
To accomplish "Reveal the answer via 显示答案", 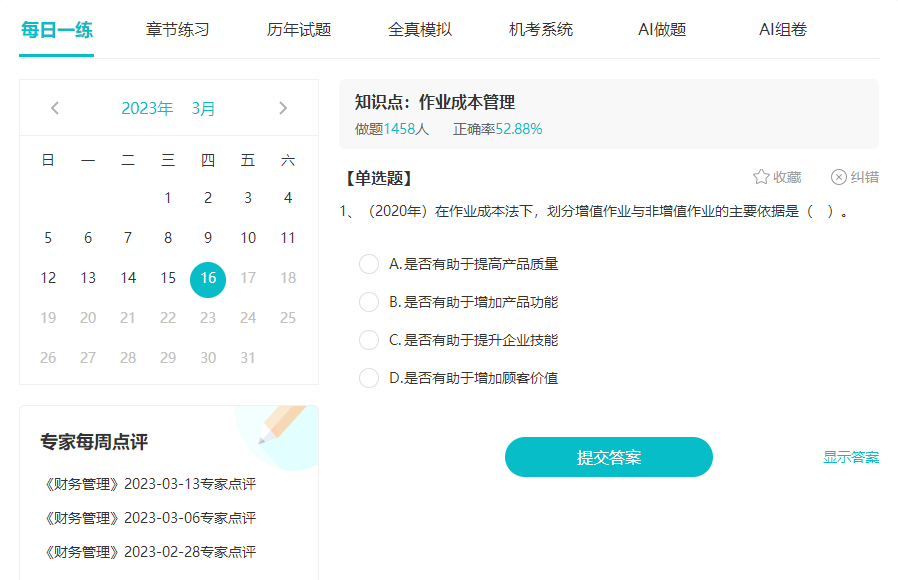I will click(852, 456).
